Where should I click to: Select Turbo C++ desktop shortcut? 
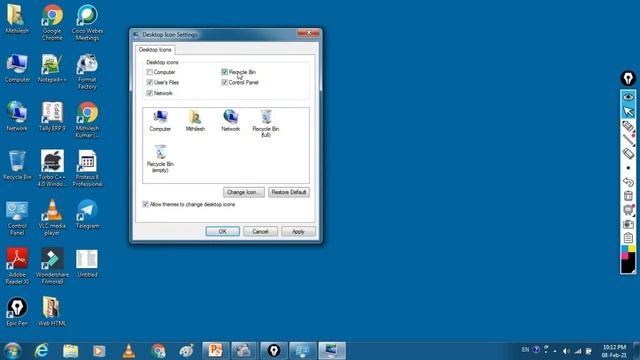tap(52, 169)
